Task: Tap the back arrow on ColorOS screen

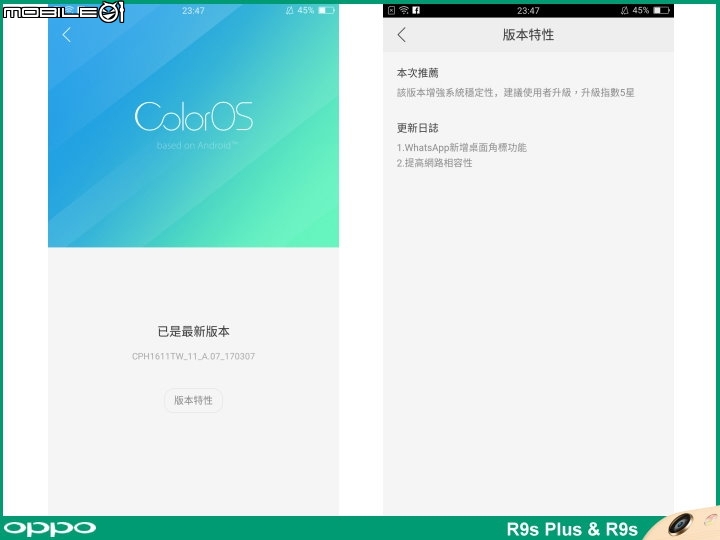Action: (x=67, y=34)
